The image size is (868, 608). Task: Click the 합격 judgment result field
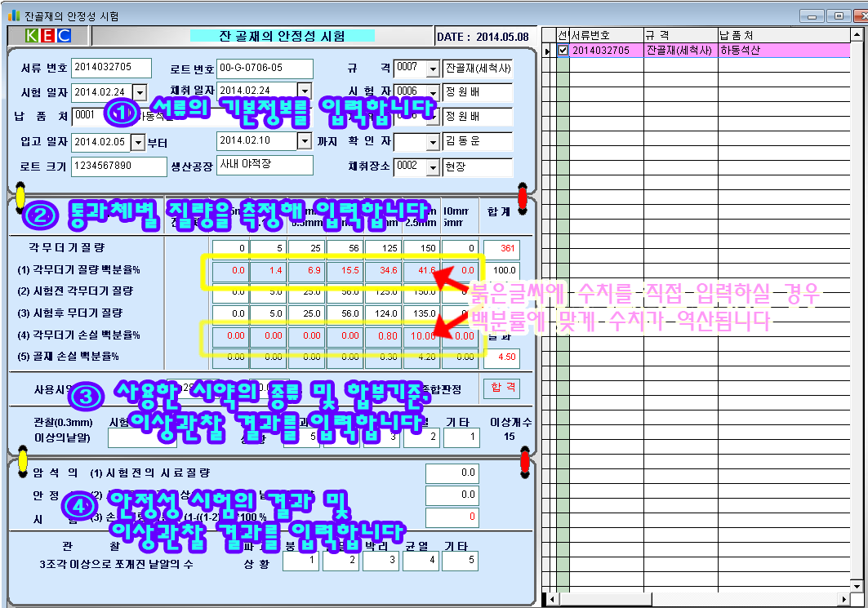[501, 388]
